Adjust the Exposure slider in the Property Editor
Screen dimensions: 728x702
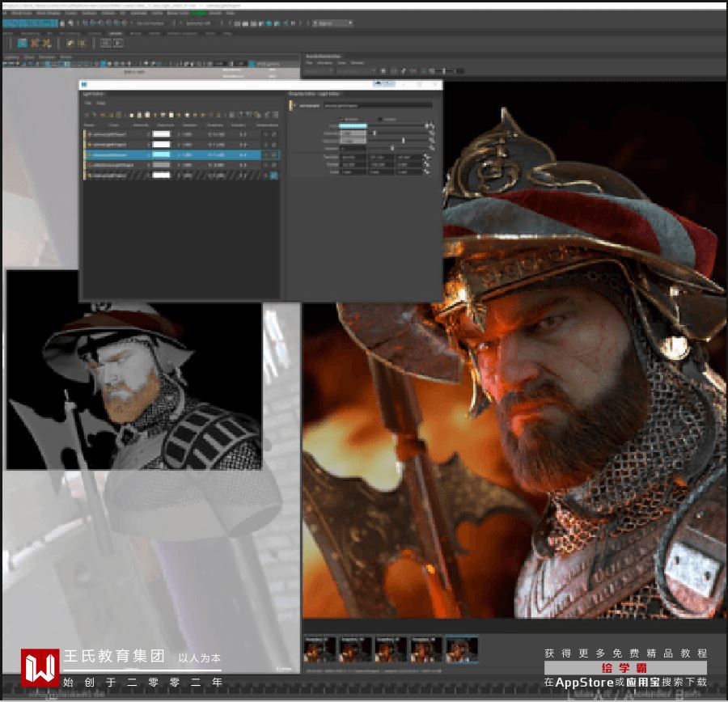pos(398,140)
